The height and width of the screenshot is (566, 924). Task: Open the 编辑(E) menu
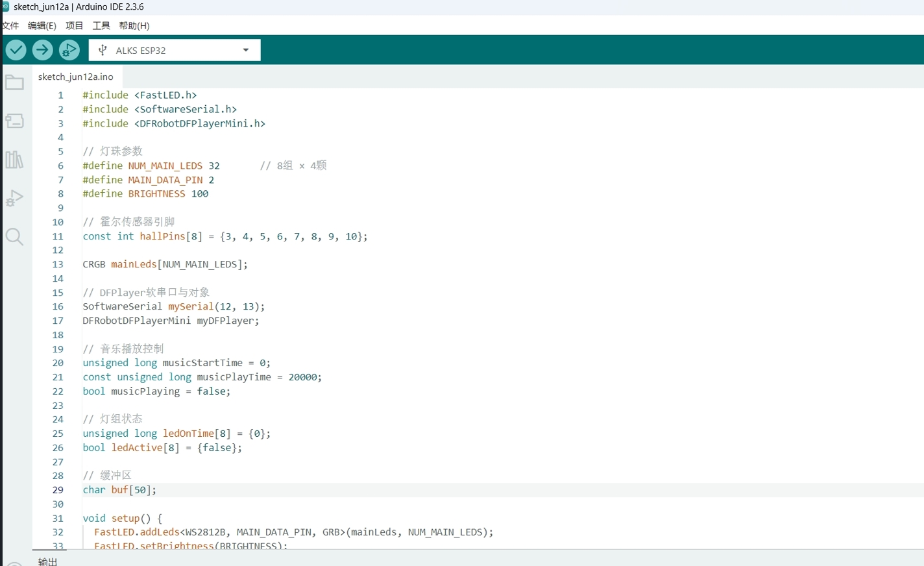pyautogui.click(x=42, y=26)
